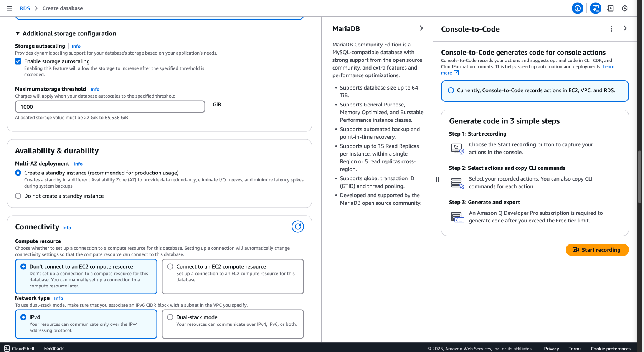Uncheck Enable storage autoscaling checkbox
Viewport: 644px width, 352px height.
pyautogui.click(x=18, y=61)
